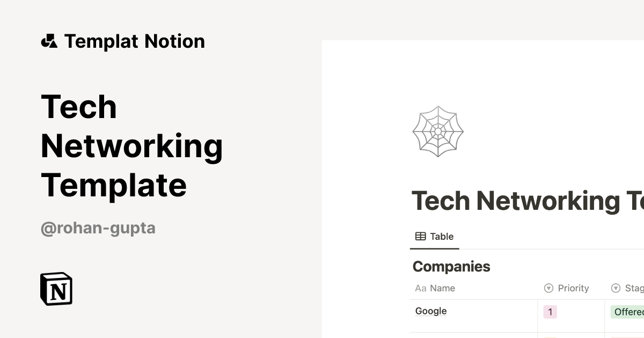Click the template preview thumbnail

coord(483,189)
